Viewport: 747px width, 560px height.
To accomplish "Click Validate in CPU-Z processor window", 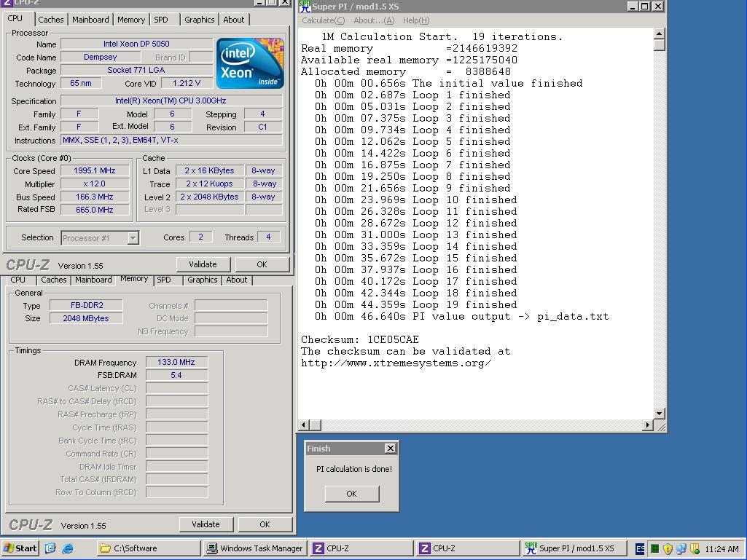I will pyautogui.click(x=203, y=264).
